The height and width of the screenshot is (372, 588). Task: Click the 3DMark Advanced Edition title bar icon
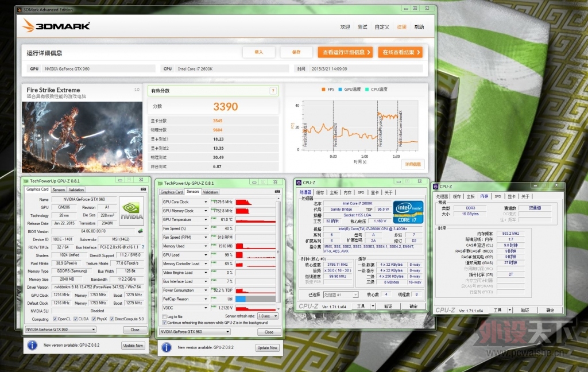[x=20, y=10]
